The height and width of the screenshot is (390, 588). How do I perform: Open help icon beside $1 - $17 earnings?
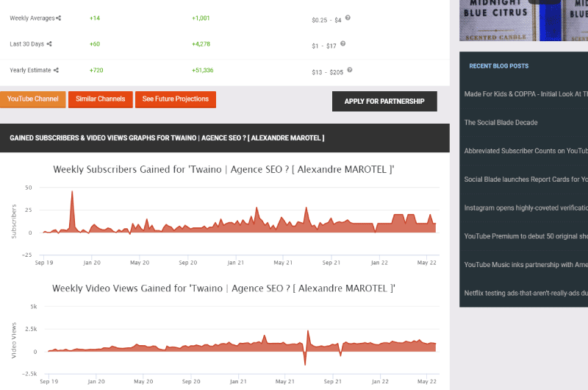tap(343, 43)
